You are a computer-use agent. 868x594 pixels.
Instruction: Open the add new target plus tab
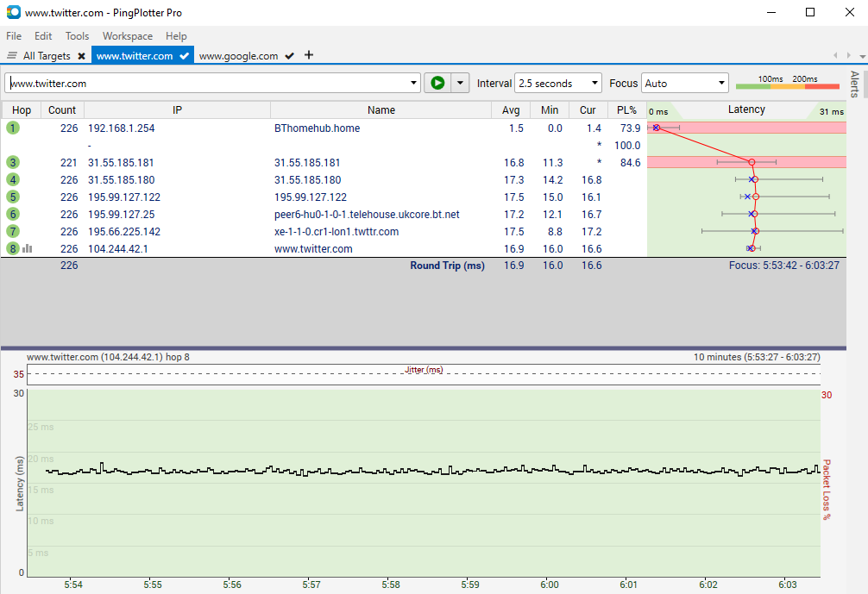click(309, 55)
